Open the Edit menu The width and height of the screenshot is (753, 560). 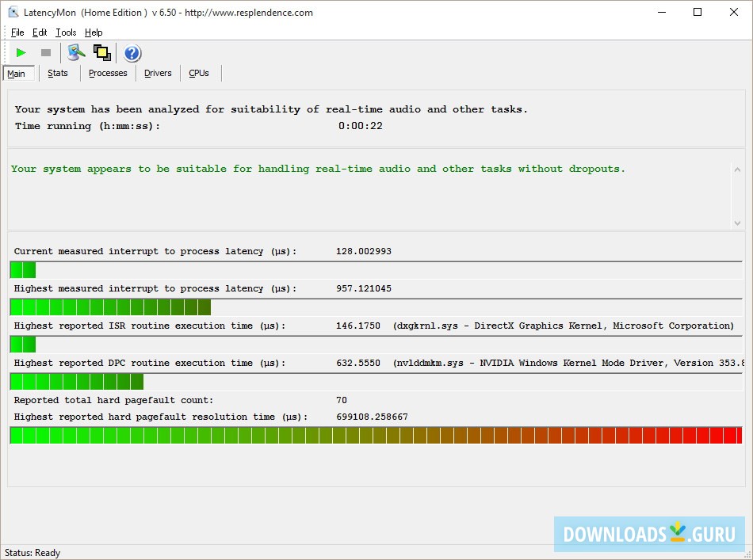(40, 32)
